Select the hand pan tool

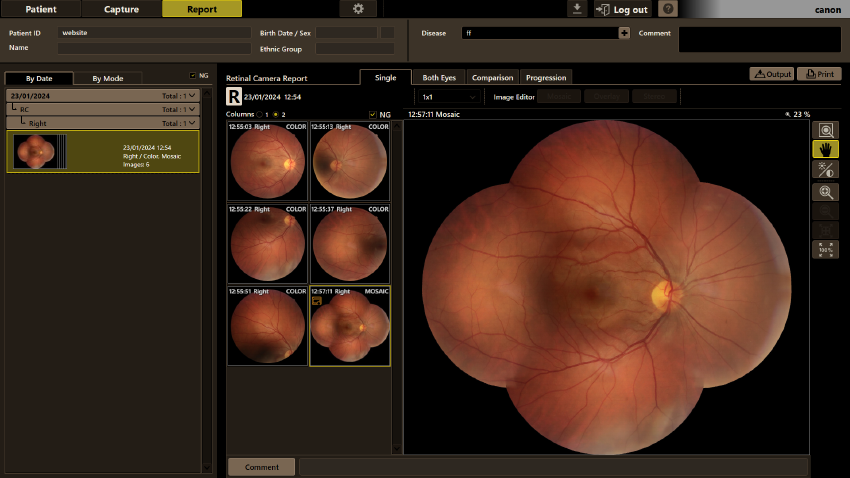(x=825, y=150)
